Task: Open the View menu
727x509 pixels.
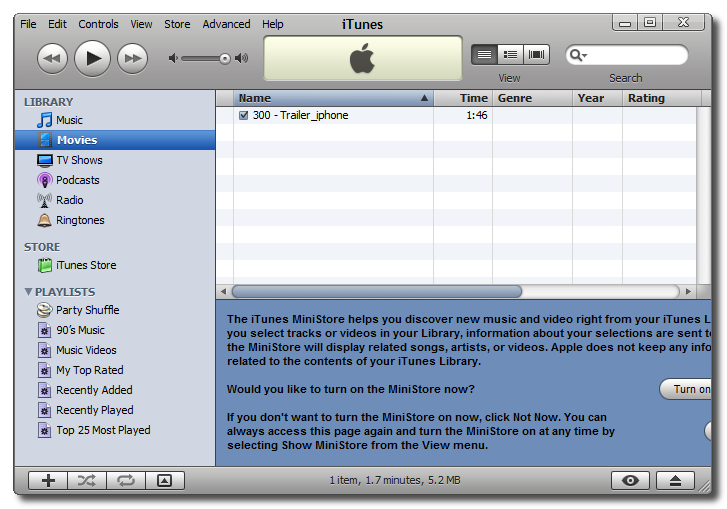Action: 141,24
